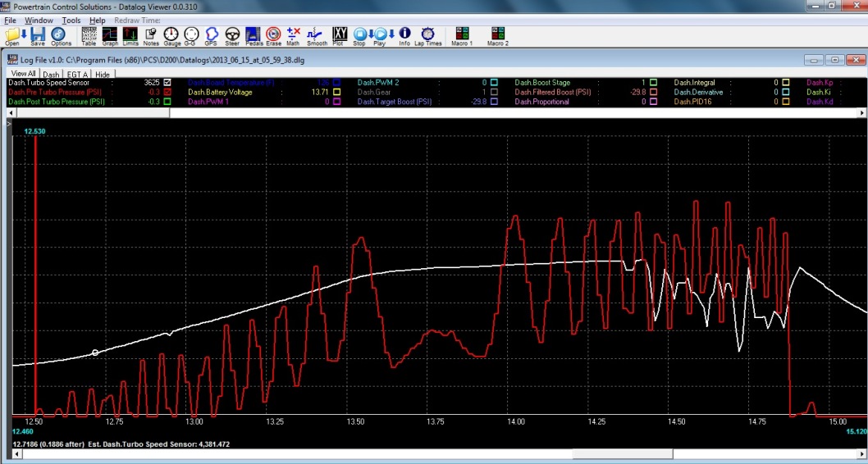
Task: Expand the dropdown arrow beside Stop
Action: 369,34
